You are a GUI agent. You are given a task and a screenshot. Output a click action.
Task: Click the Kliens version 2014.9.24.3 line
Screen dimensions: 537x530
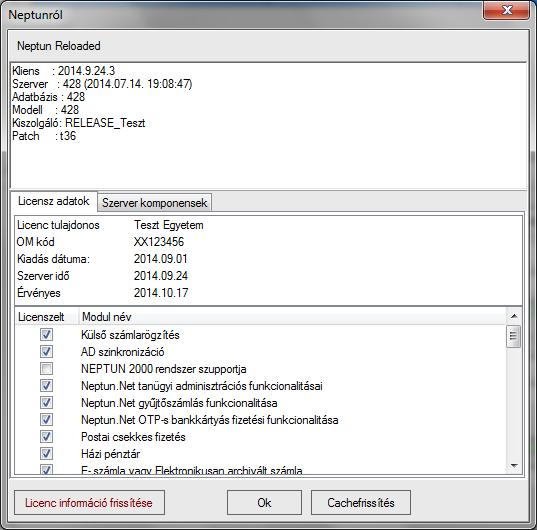[x=64, y=71]
